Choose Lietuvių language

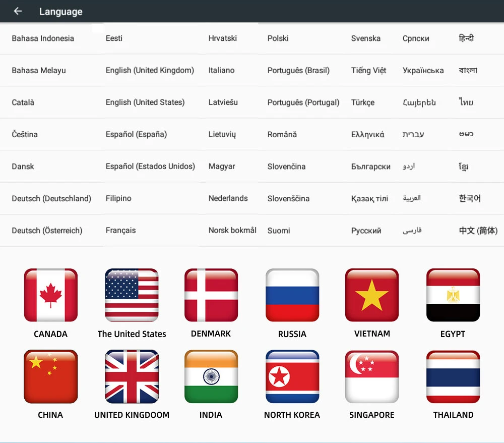pos(222,134)
